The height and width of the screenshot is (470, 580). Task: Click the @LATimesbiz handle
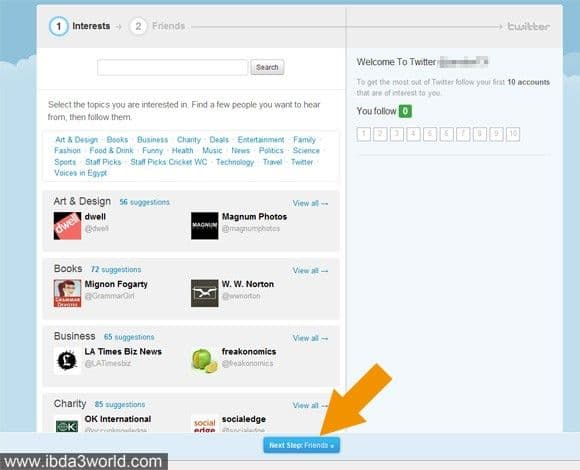pos(108,364)
